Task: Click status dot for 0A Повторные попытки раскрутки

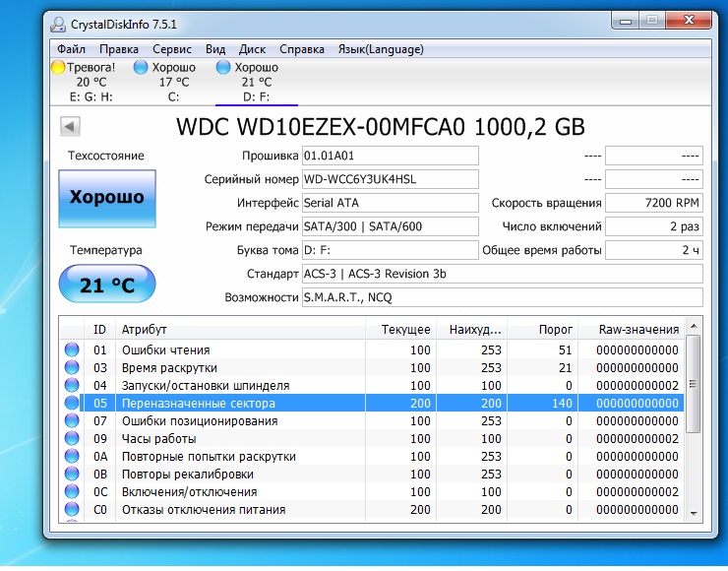Action: pyautogui.click(x=72, y=456)
